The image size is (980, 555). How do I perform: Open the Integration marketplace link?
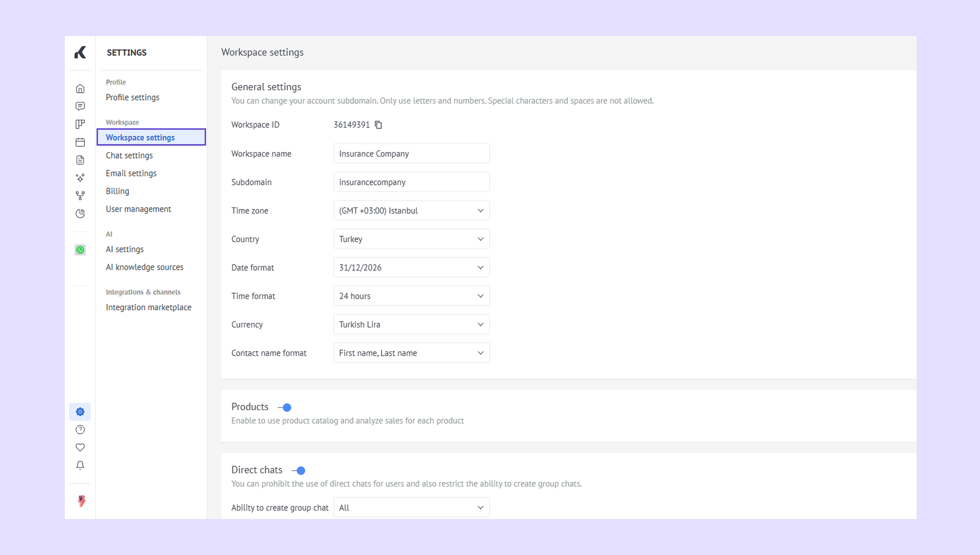(148, 307)
